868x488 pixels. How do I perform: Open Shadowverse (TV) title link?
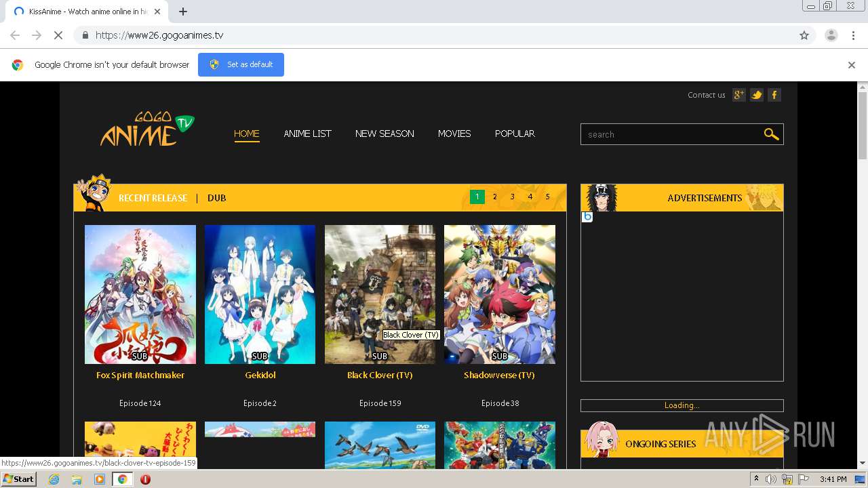tap(500, 375)
